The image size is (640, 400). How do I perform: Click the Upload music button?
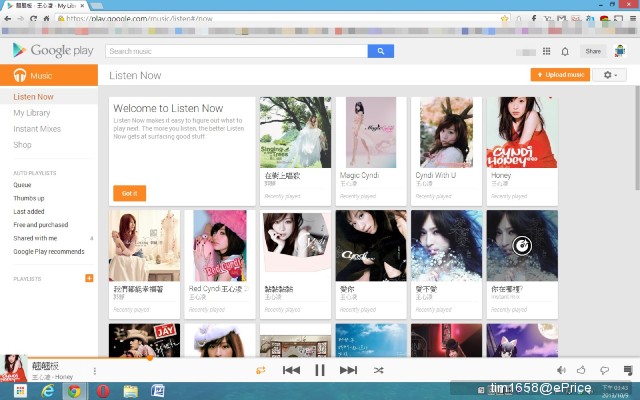pos(560,75)
